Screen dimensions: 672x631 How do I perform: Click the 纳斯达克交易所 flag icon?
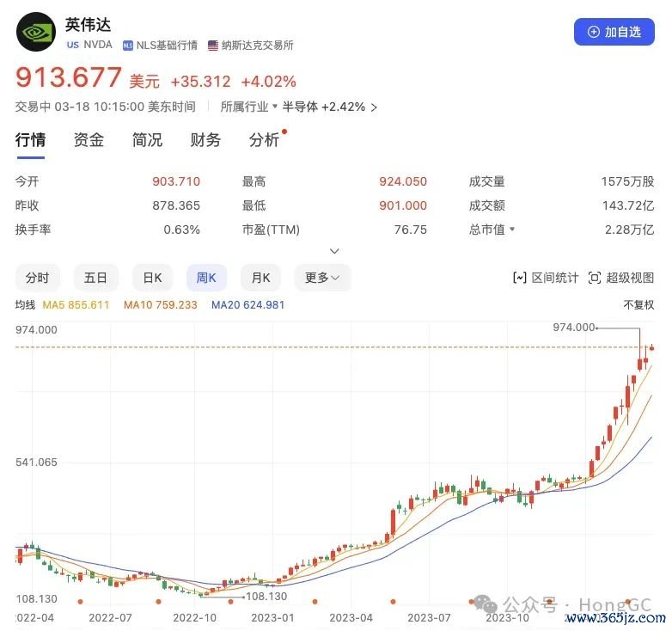[x=213, y=46]
